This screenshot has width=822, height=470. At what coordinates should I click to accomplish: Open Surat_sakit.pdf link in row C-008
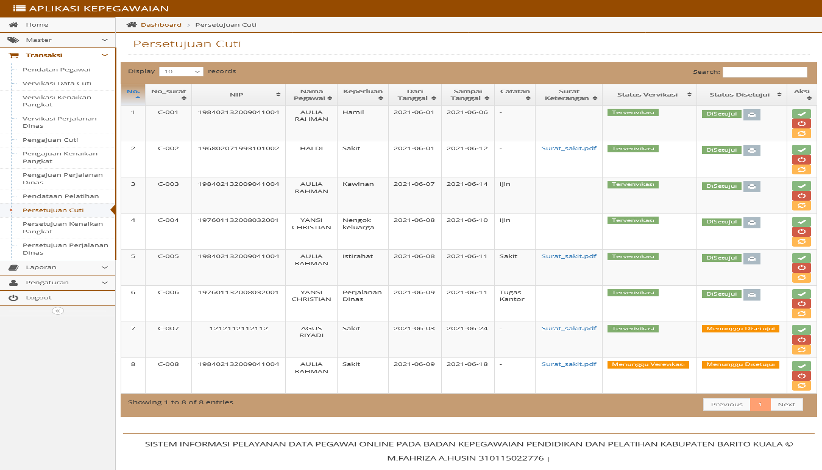569,364
